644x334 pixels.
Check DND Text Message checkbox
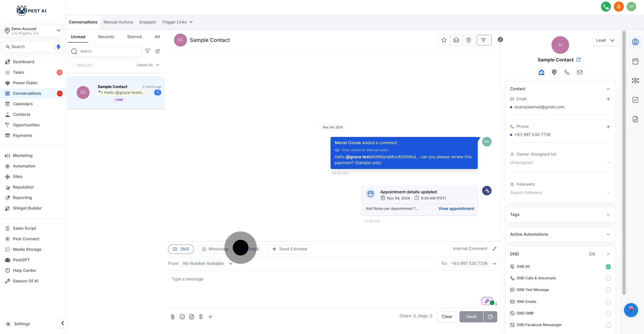pos(608,290)
